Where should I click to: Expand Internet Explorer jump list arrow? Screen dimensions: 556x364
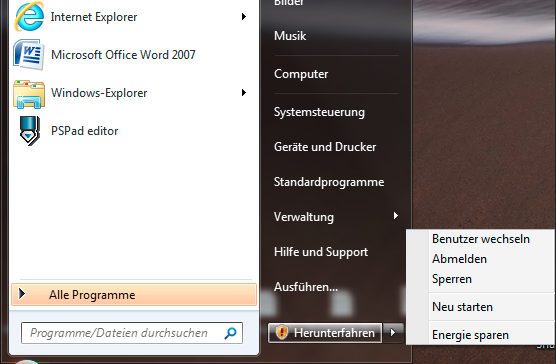pyautogui.click(x=244, y=17)
